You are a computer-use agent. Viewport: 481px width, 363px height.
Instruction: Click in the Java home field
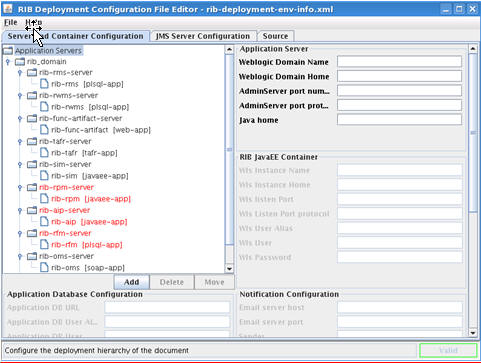[399, 120]
